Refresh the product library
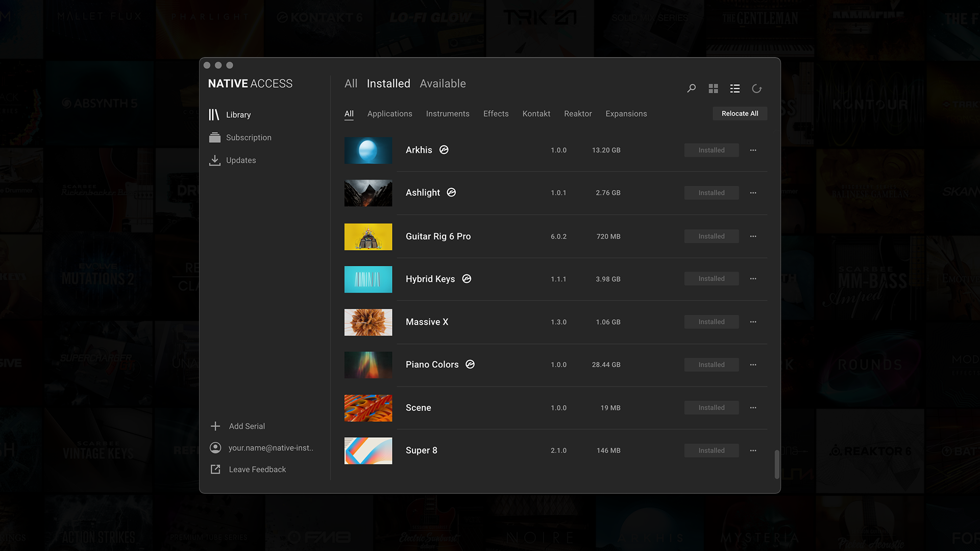 756,88
